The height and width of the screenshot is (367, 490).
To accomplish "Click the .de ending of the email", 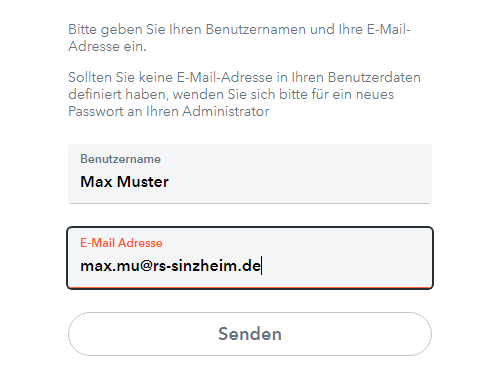I will (x=249, y=266).
